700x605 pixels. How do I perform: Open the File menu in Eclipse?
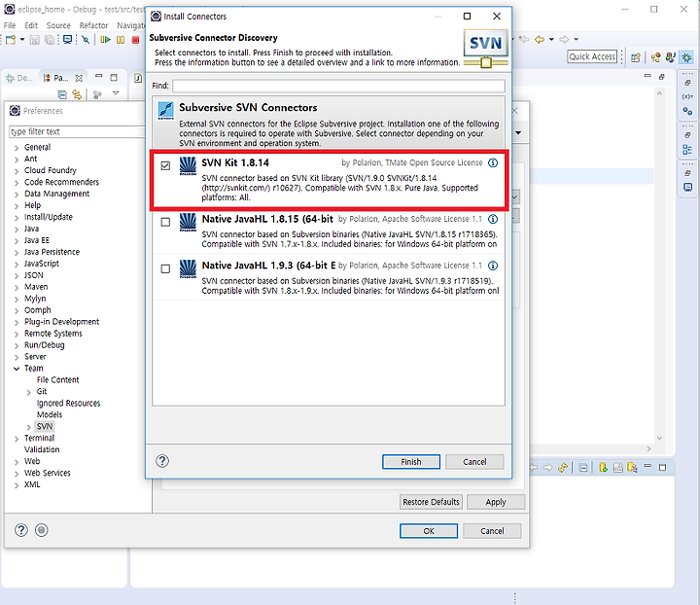(x=10, y=25)
